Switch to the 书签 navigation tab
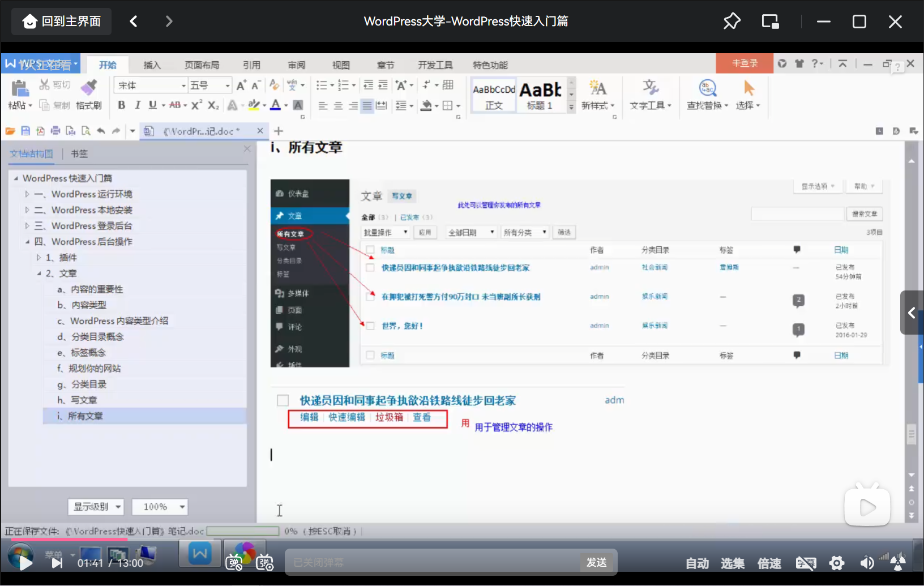This screenshot has height=586, width=924. click(x=79, y=153)
